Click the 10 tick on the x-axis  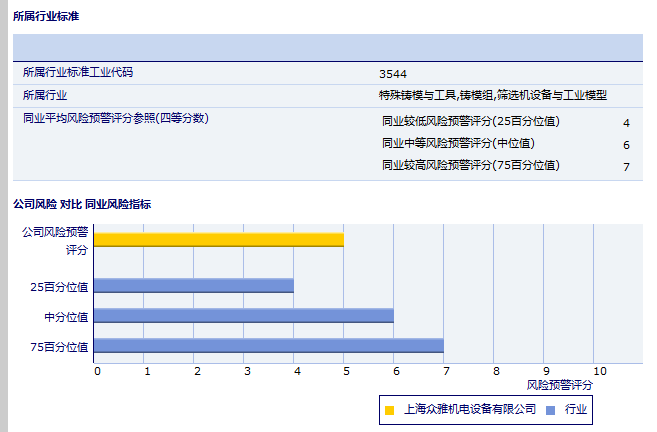599,370
